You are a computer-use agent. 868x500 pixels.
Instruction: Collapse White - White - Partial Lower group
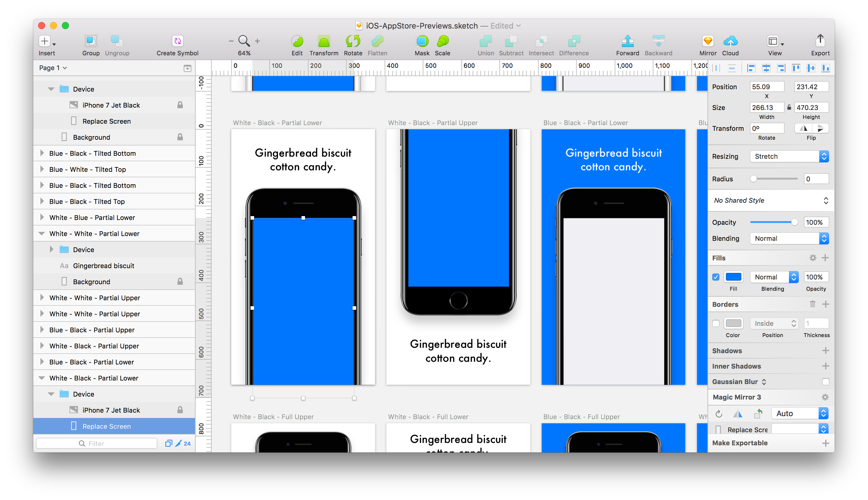tap(42, 233)
